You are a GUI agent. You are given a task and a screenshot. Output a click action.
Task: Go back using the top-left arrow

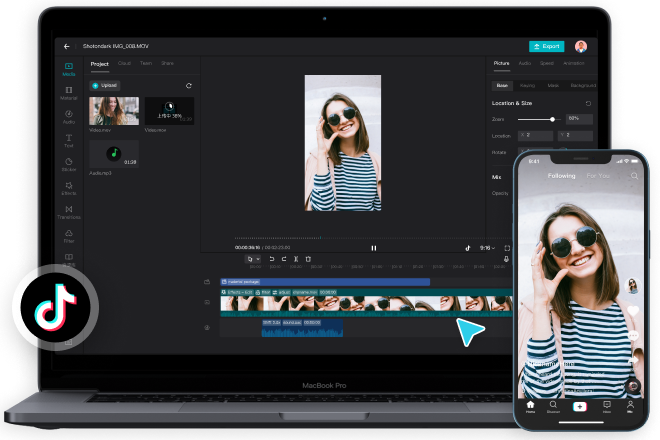67,46
